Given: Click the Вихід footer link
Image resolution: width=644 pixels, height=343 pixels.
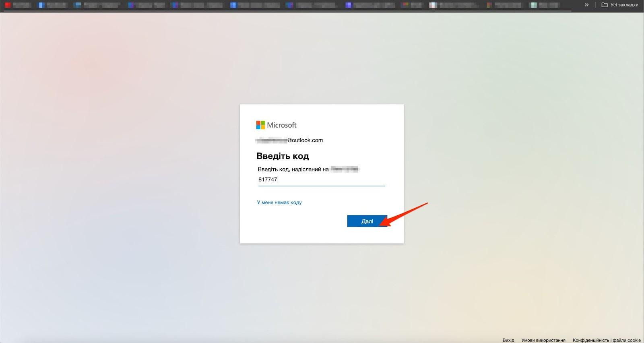Looking at the screenshot, I should click(x=508, y=340).
